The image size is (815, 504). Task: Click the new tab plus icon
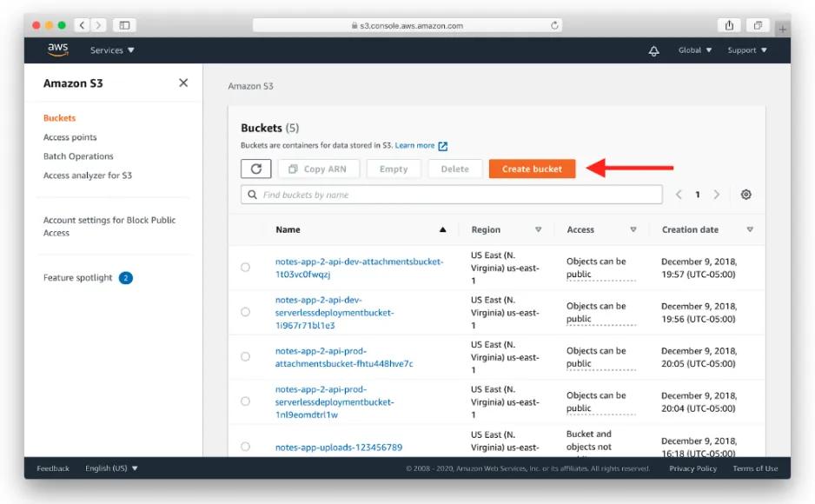(782, 29)
